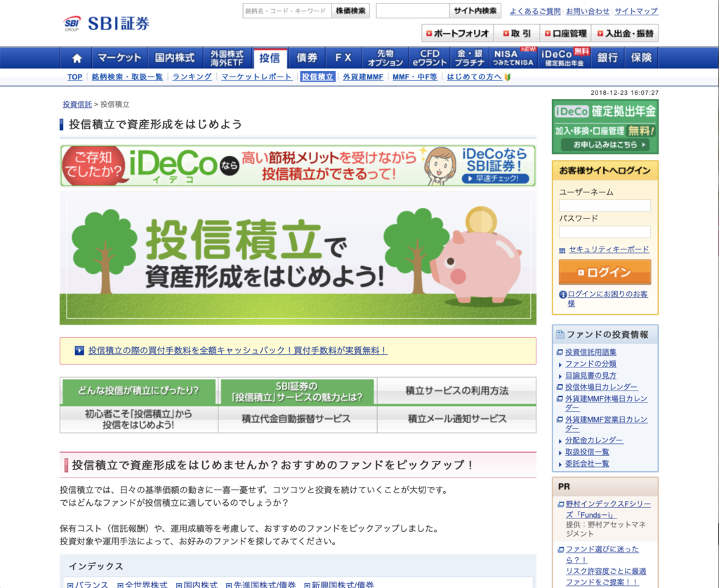
Task: Open the お問い合わせ link
Action: [588, 11]
